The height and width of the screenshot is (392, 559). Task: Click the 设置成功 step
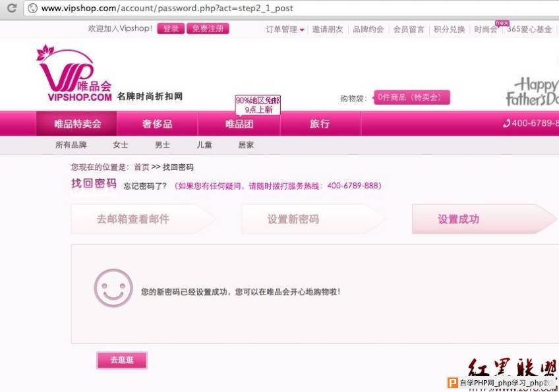pos(484,219)
